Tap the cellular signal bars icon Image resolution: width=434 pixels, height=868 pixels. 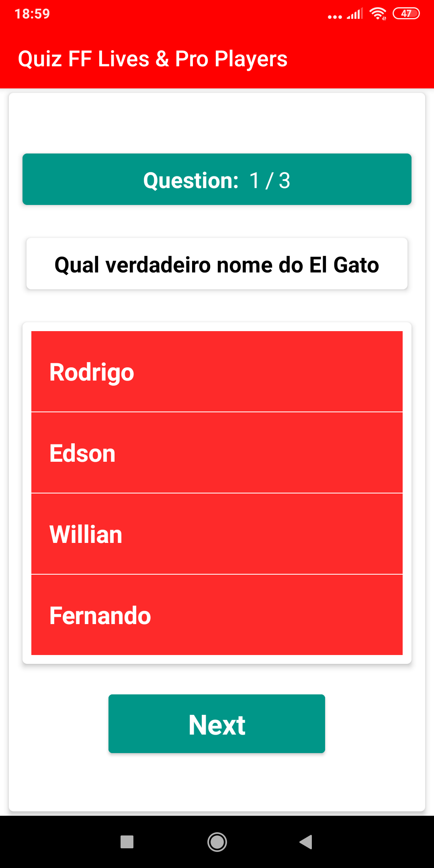click(x=355, y=14)
